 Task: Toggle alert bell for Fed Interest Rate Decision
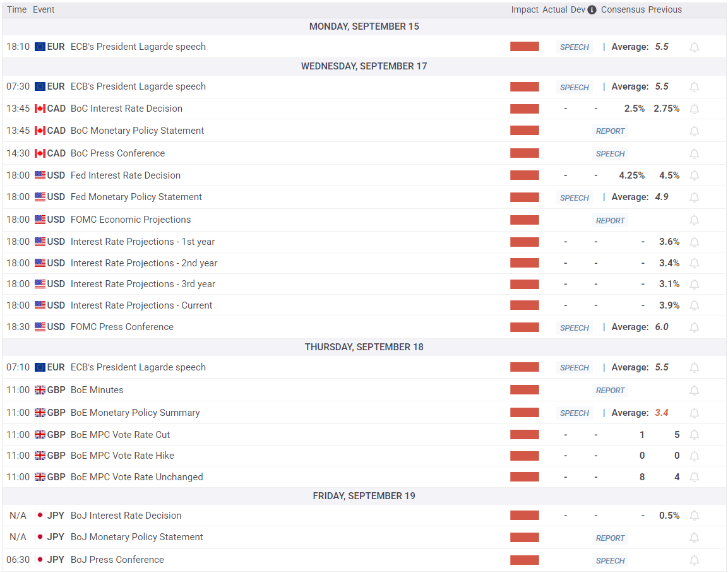(694, 175)
